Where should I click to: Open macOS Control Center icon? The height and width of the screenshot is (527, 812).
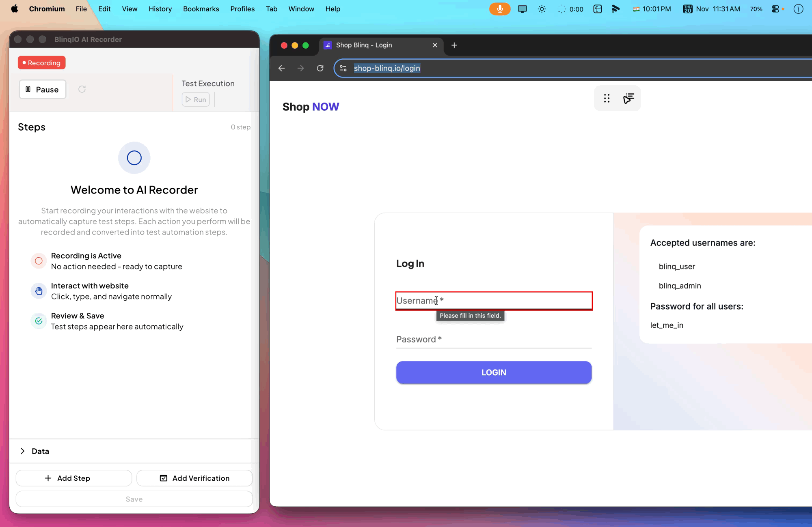pos(775,9)
